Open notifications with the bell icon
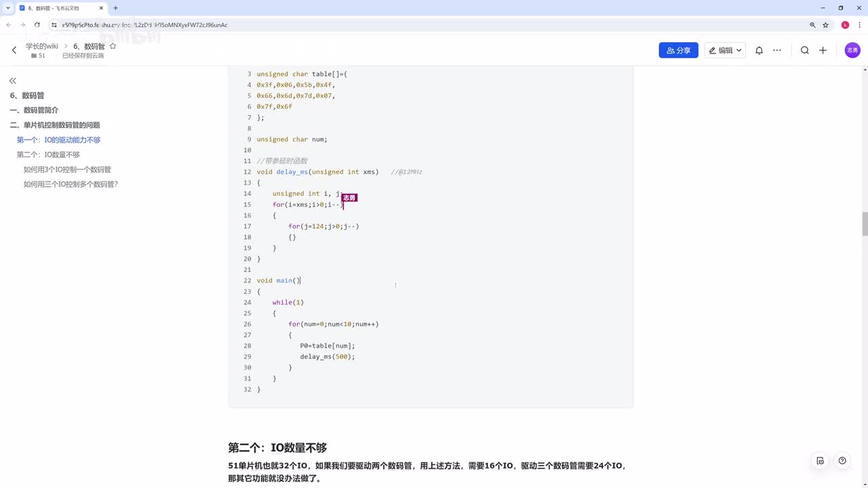The height and width of the screenshot is (488, 868). pos(759,50)
